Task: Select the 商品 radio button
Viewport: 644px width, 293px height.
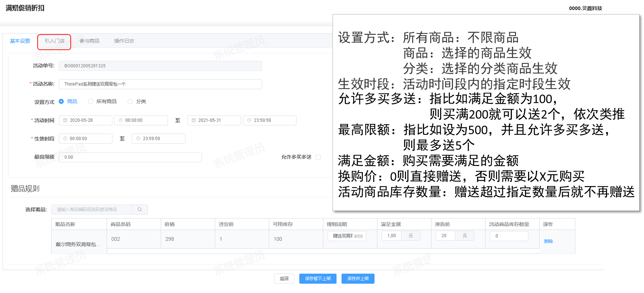Action: [61, 101]
